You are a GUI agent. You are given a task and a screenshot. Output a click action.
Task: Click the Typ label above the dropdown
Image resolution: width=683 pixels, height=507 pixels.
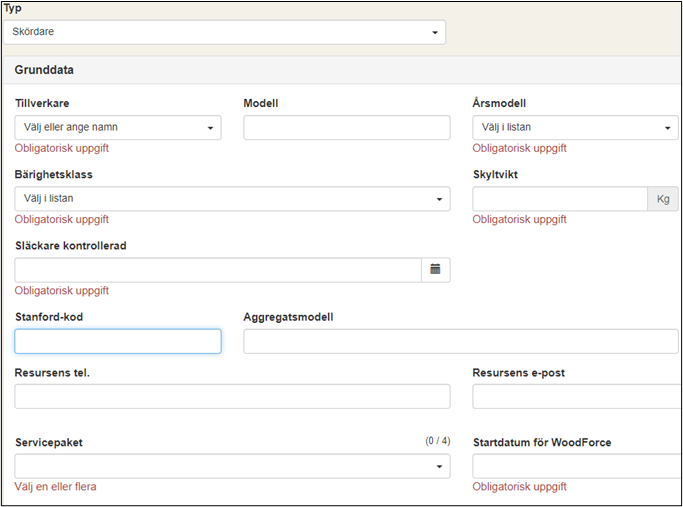point(13,8)
